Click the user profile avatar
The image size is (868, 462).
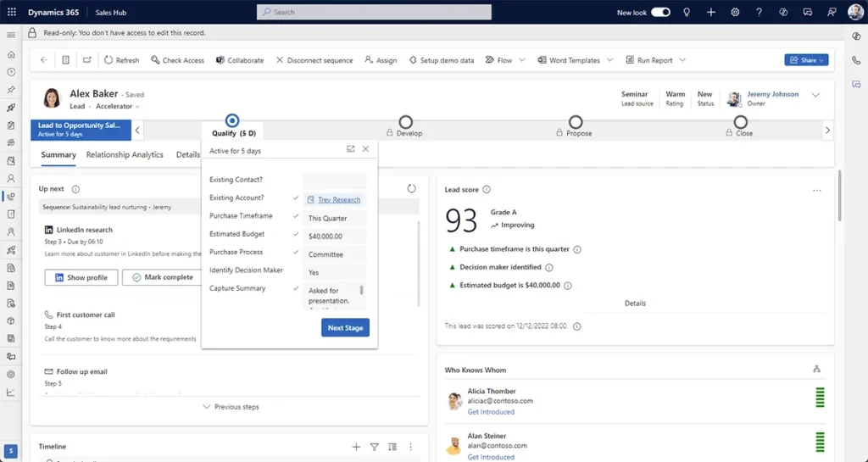[855, 12]
